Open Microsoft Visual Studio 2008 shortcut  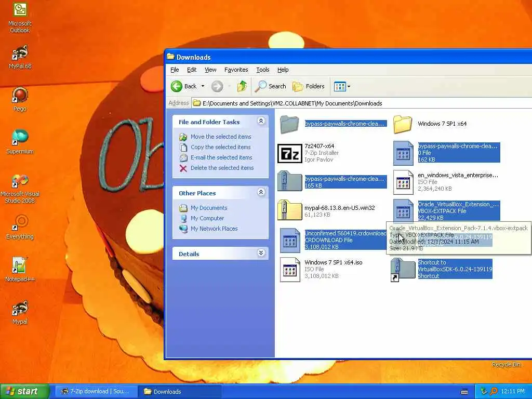20,188
